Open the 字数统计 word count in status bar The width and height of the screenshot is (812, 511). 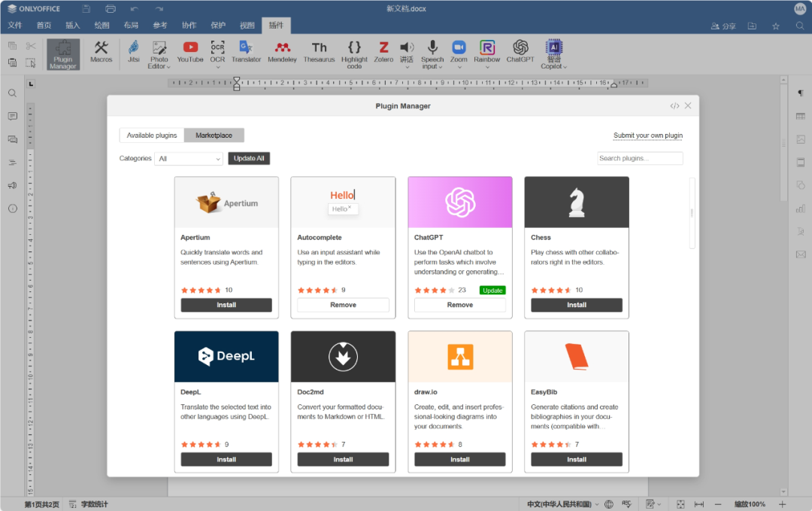click(89, 504)
